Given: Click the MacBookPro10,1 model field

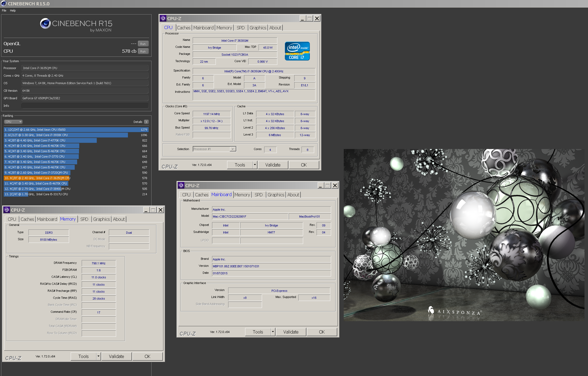Looking at the screenshot, I should click(310, 217).
